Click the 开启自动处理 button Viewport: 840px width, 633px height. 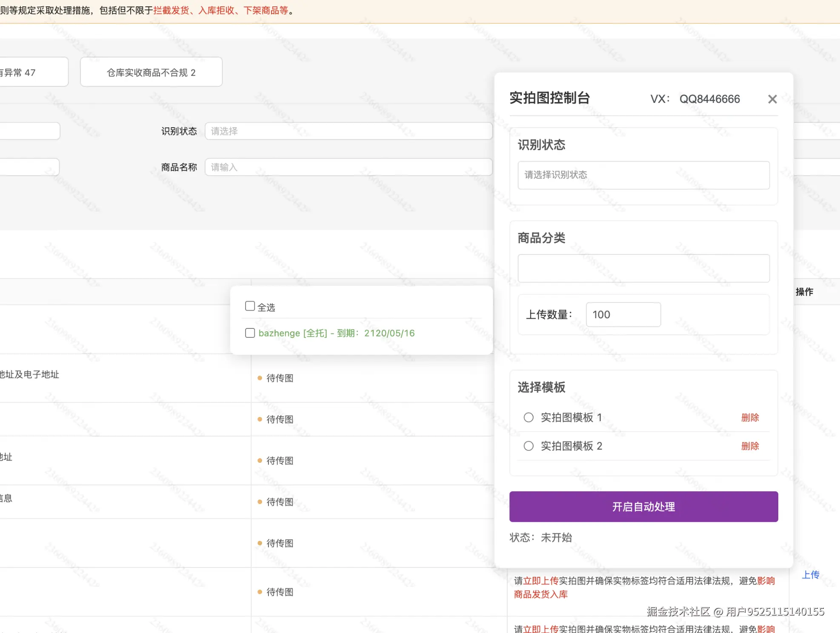pos(643,506)
